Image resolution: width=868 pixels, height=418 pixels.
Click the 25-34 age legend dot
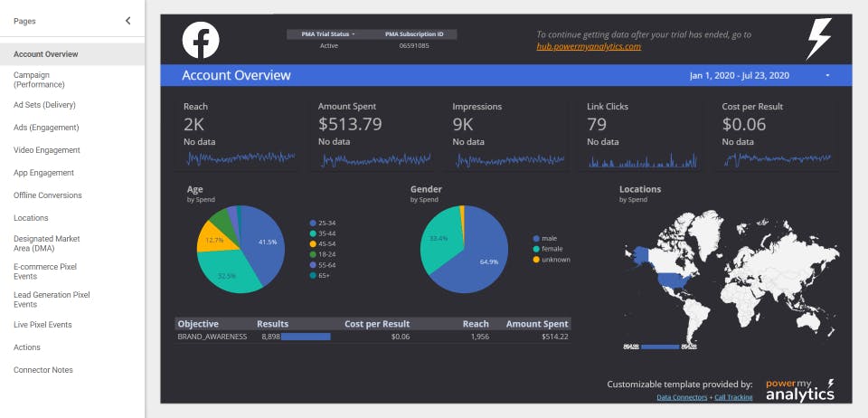click(313, 223)
